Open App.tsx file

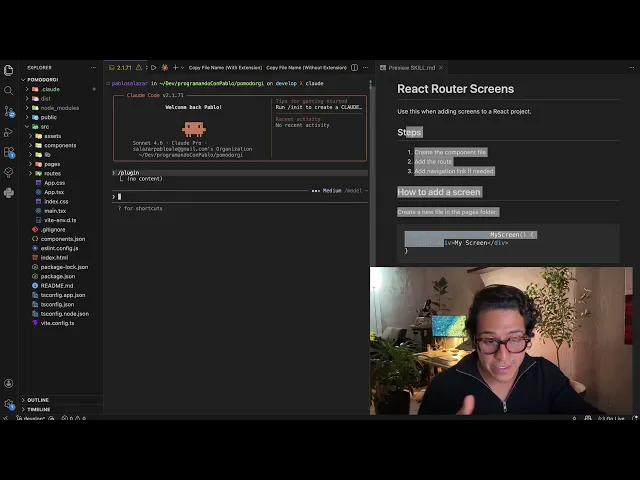61,192
